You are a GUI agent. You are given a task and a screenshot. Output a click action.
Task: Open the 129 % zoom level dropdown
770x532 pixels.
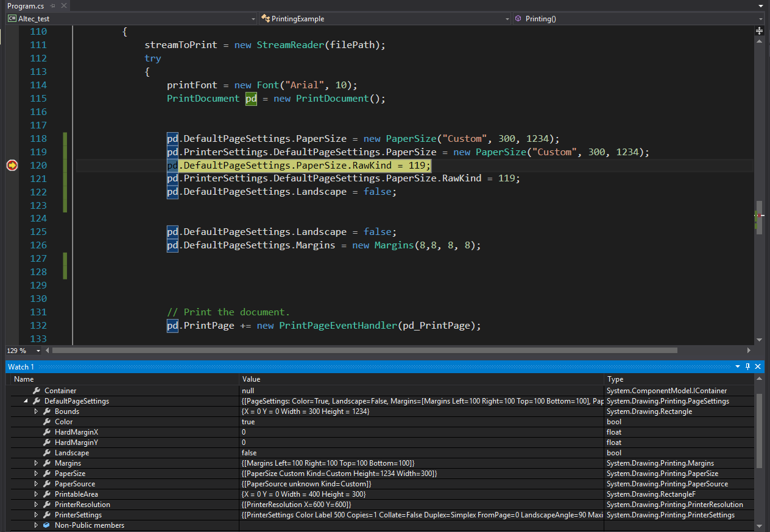click(38, 351)
